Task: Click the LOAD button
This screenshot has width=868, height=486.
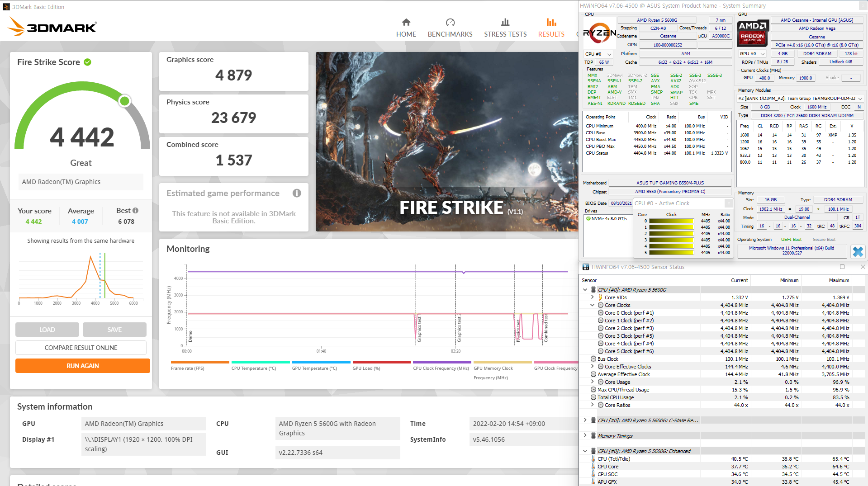Action: coord(47,330)
